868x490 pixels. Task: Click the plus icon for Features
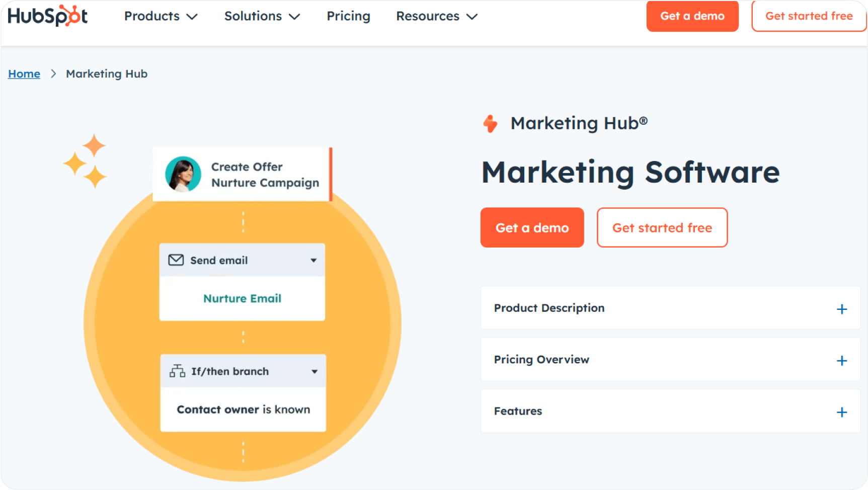pos(841,413)
